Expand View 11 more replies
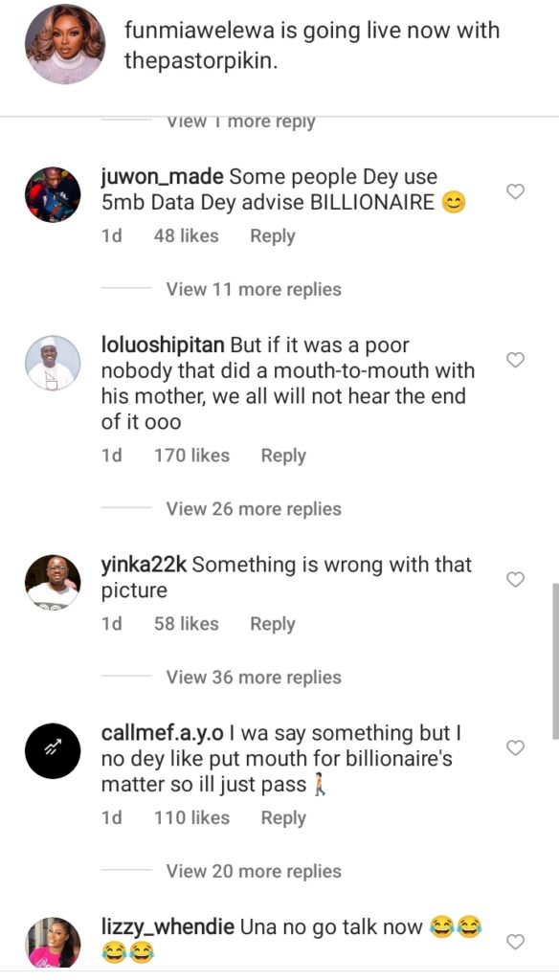Image resolution: width=559 pixels, height=980 pixels. click(254, 289)
